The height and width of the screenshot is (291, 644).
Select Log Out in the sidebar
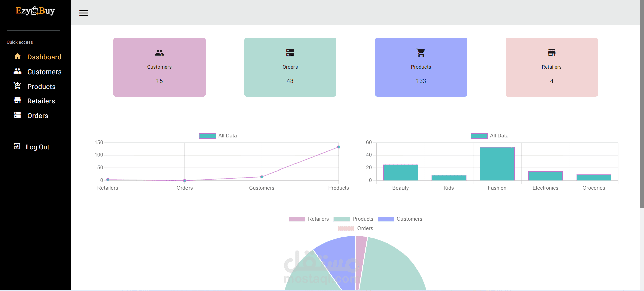pos(38,147)
